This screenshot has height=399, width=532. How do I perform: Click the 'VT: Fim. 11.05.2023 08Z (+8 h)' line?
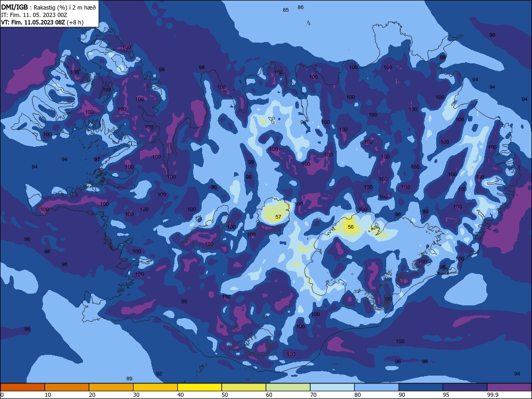[43, 22]
